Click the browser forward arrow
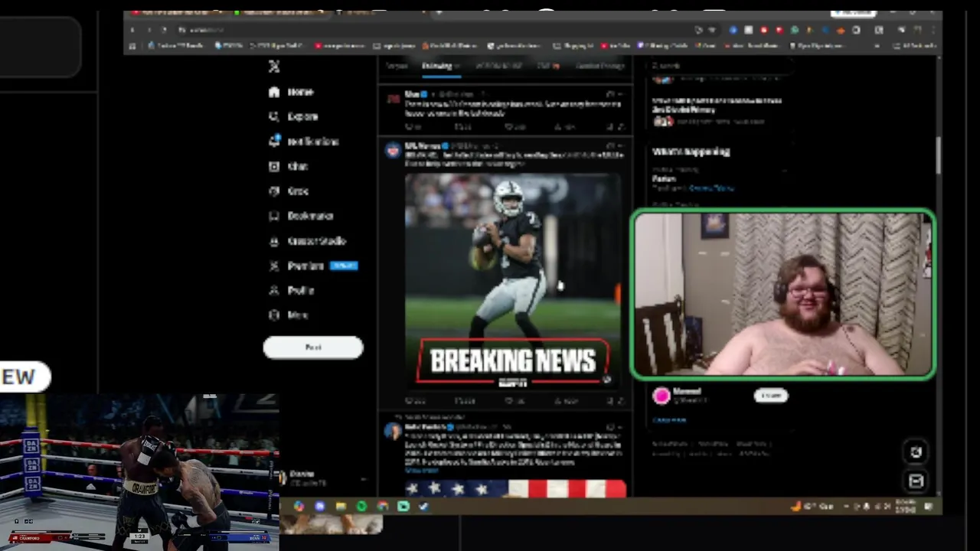 click(149, 30)
